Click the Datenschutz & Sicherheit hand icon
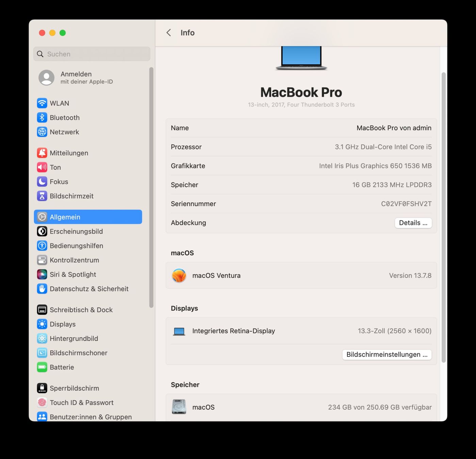476x459 pixels. click(x=42, y=289)
